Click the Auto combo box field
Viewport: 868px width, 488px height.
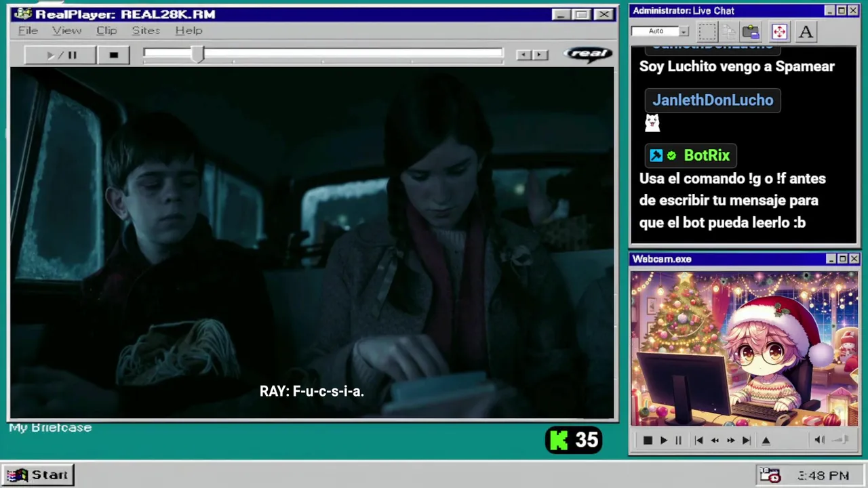pyautogui.click(x=655, y=31)
